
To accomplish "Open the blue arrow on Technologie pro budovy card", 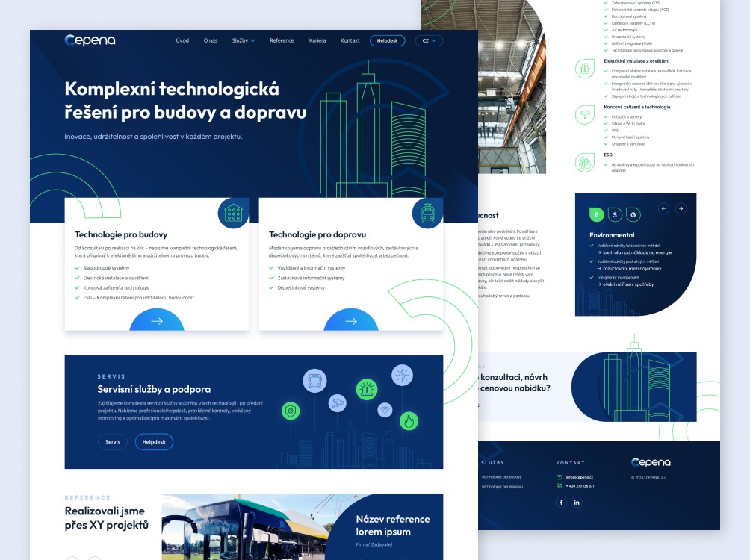I will pos(157,321).
